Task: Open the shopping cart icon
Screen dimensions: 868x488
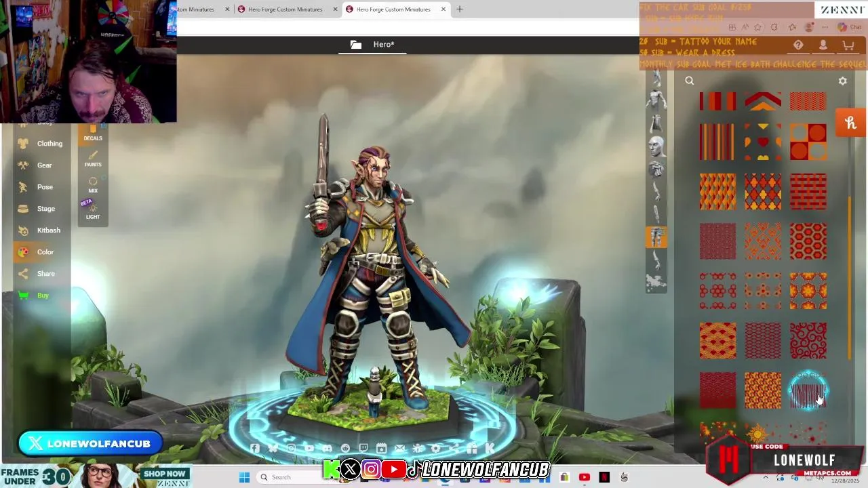Action: tap(848, 45)
